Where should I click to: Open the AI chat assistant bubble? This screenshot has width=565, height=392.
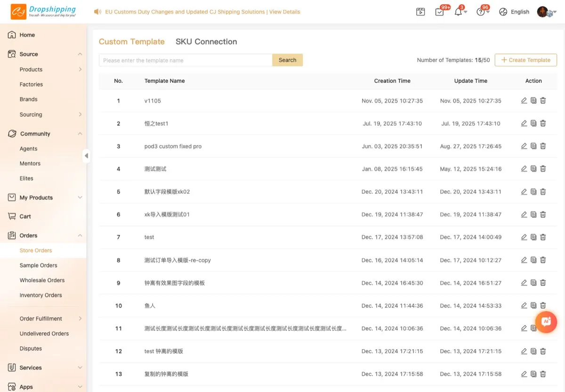[x=546, y=322]
